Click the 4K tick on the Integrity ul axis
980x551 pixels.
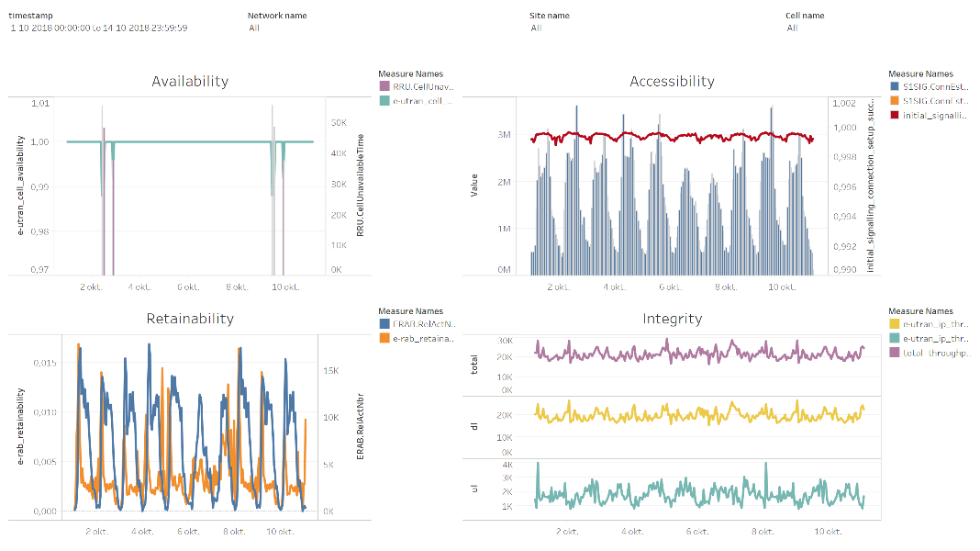point(507,465)
